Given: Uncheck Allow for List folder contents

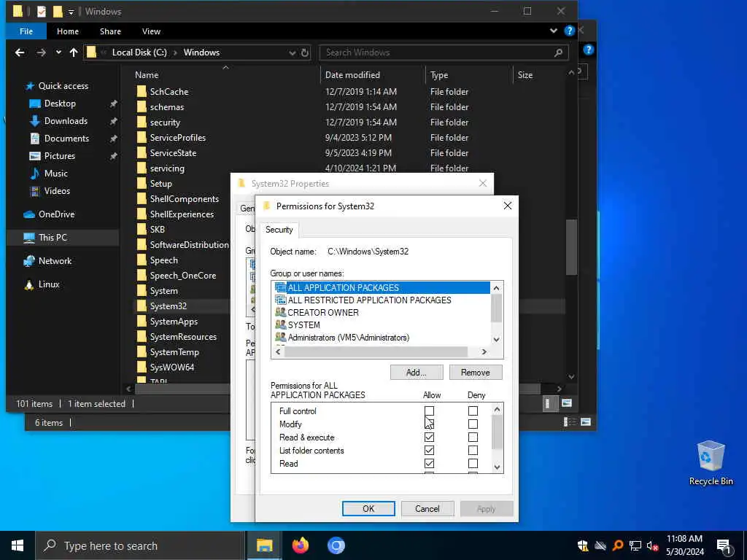Looking at the screenshot, I should click(x=429, y=450).
